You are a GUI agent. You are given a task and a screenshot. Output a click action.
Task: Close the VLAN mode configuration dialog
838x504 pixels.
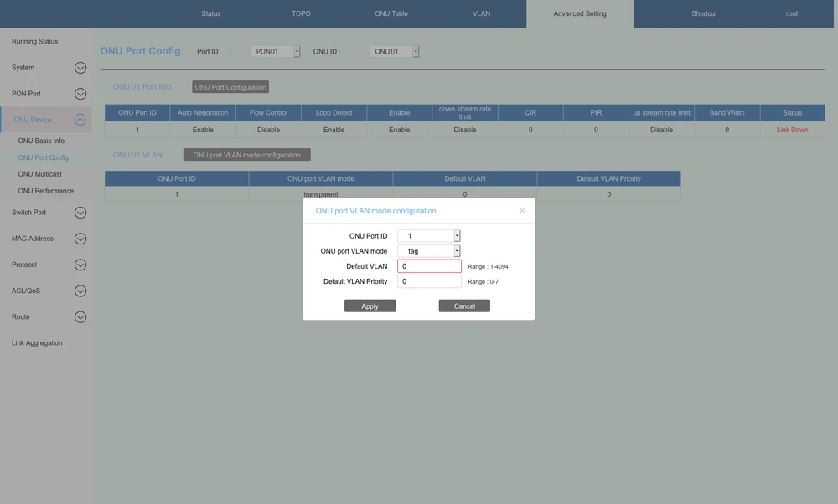click(x=522, y=211)
